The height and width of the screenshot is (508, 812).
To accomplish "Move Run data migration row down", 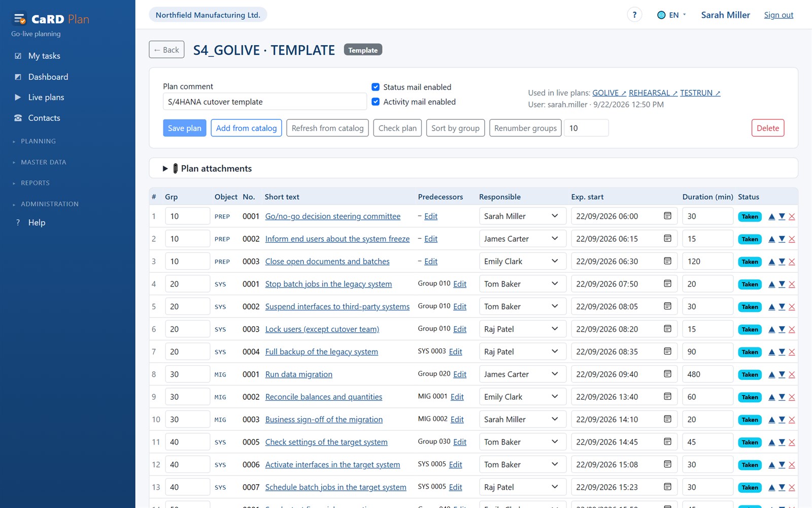I will (x=782, y=374).
